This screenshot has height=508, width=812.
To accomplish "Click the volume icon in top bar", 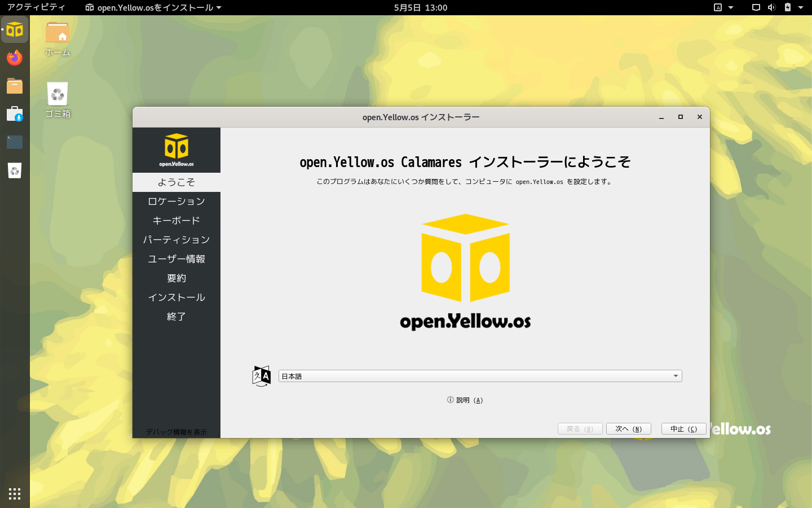I will (771, 7).
